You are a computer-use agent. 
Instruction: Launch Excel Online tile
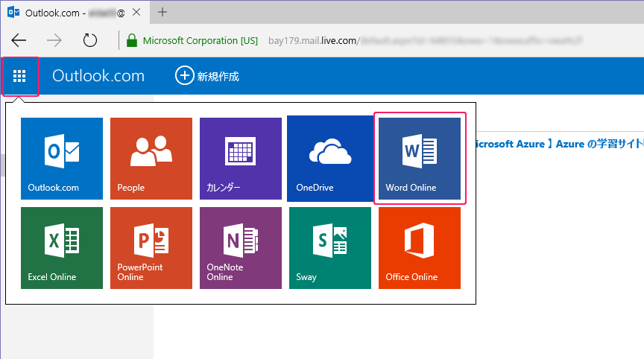click(62, 248)
